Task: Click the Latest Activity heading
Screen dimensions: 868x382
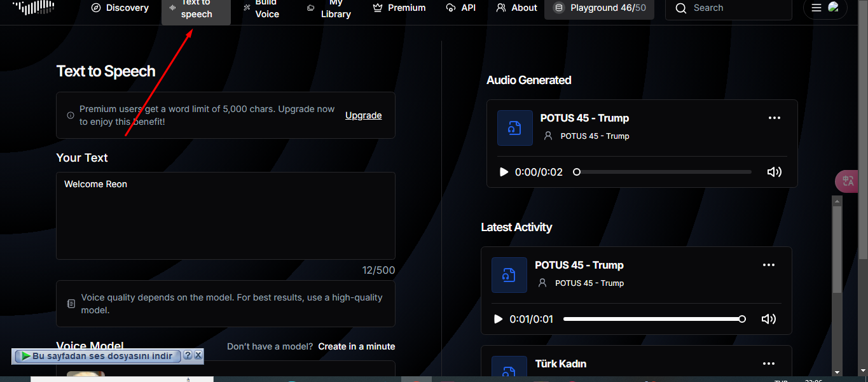Action: pos(516,227)
